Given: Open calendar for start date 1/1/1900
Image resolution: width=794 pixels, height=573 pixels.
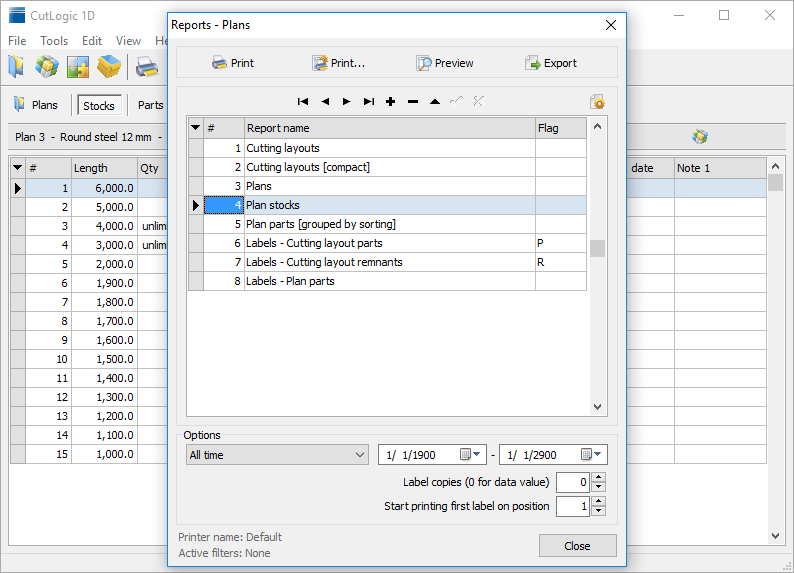Looking at the screenshot, I should pyautogui.click(x=470, y=454).
